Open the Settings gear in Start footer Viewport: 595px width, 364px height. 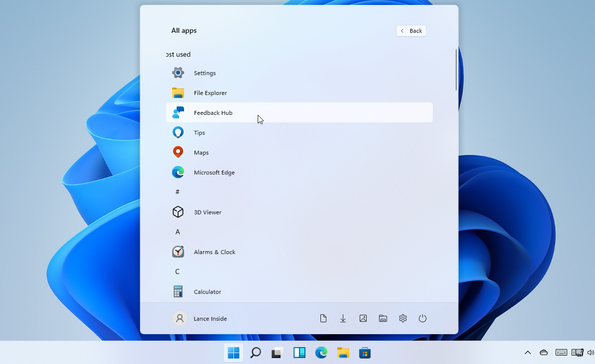pyautogui.click(x=403, y=318)
